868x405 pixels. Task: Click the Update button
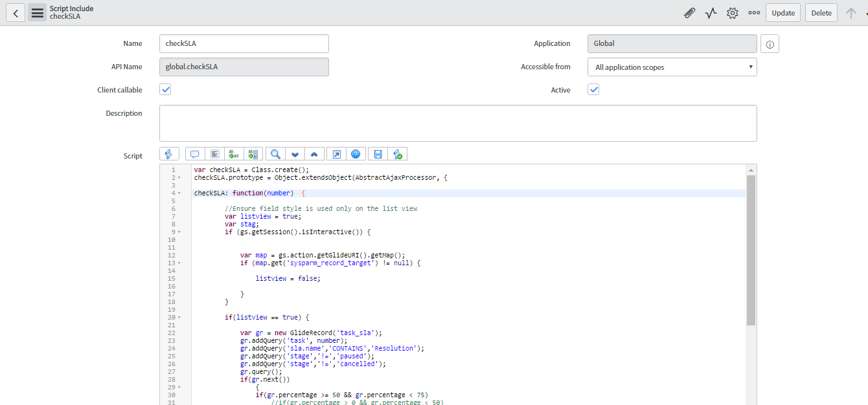783,13
